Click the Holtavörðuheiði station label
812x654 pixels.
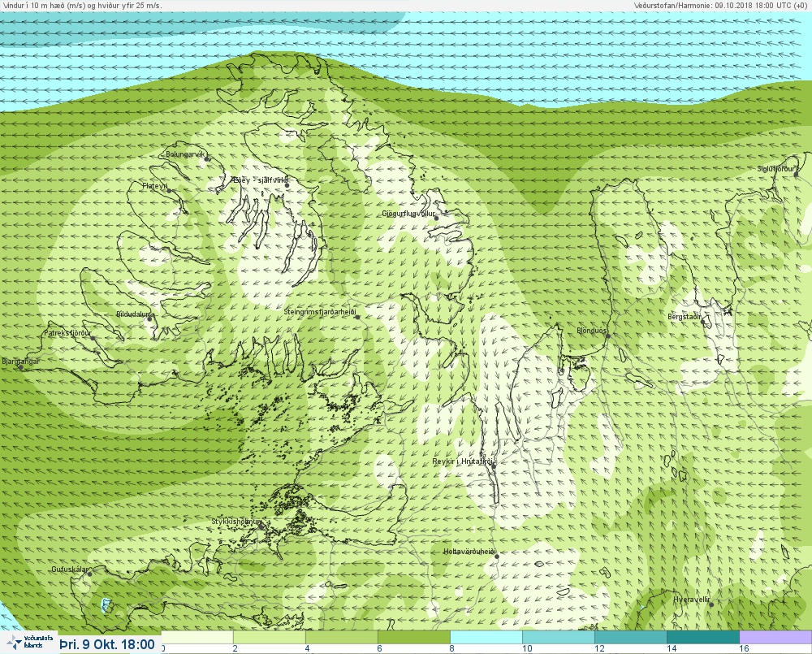(469, 552)
